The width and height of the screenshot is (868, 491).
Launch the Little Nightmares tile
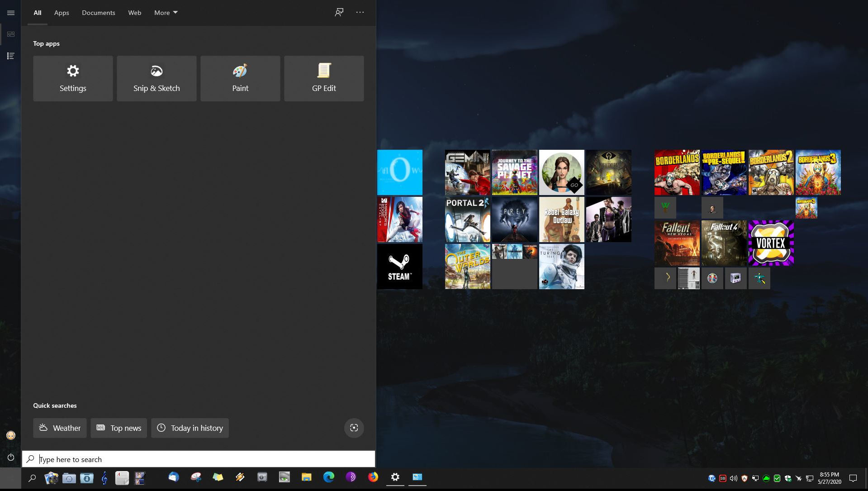point(609,172)
